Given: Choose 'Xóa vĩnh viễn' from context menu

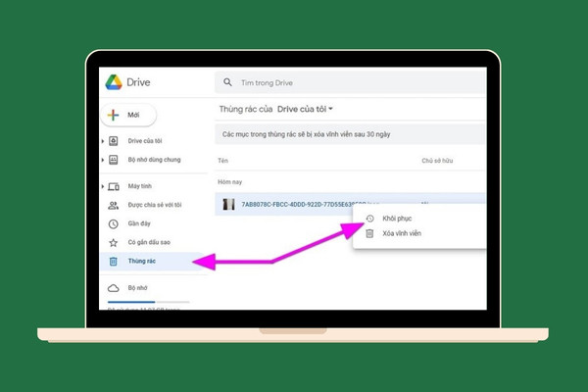Looking at the screenshot, I should coord(402,233).
